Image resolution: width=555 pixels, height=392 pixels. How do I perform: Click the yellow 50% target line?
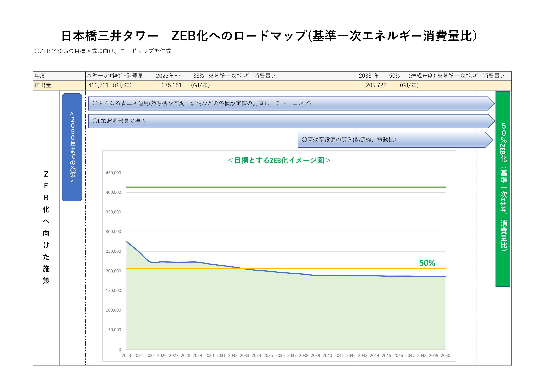286,268
